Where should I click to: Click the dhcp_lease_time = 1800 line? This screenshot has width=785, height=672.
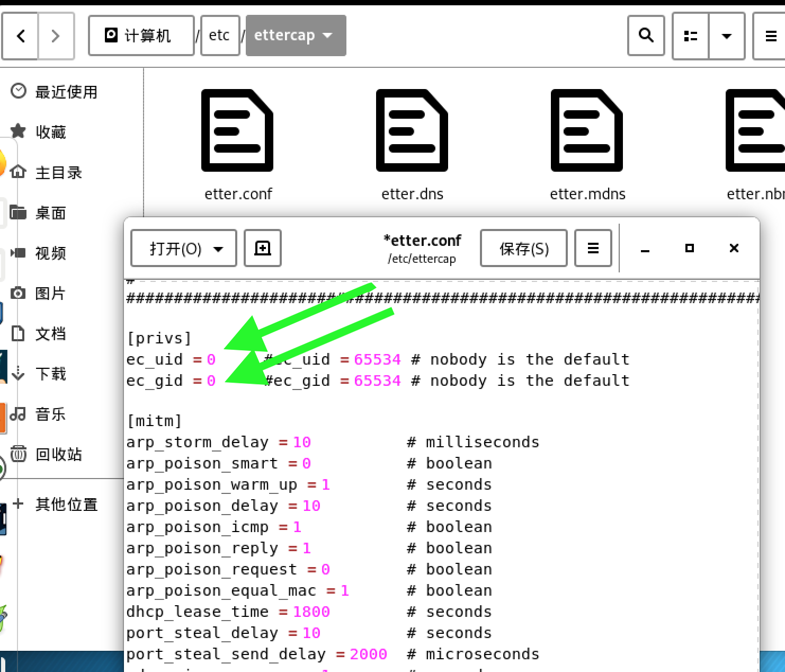pyautogui.click(x=228, y=612)
